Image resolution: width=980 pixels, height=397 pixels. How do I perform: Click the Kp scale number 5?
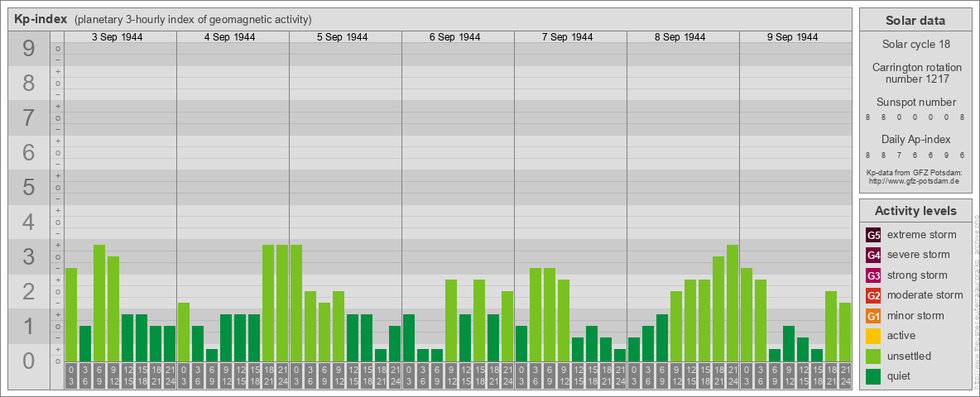pyautogui.click(x=28, y=187)
